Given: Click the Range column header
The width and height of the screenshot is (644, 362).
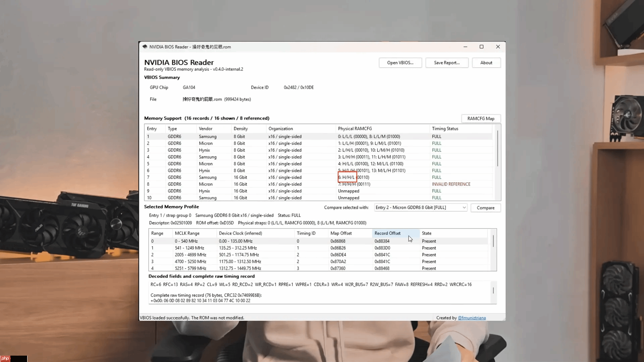Looking at the screenshot, I should pyautogui.click(x=161, y=233).
